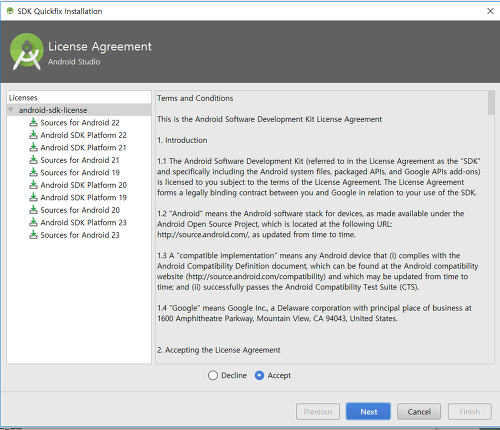Click download icon beside Sources for Android 22
This screenshot has height=430, width=500.
click(33, 122)
